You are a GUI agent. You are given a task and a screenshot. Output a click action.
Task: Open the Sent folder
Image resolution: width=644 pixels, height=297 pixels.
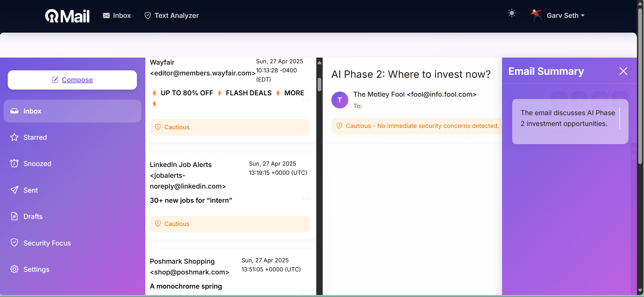(30, 190)
